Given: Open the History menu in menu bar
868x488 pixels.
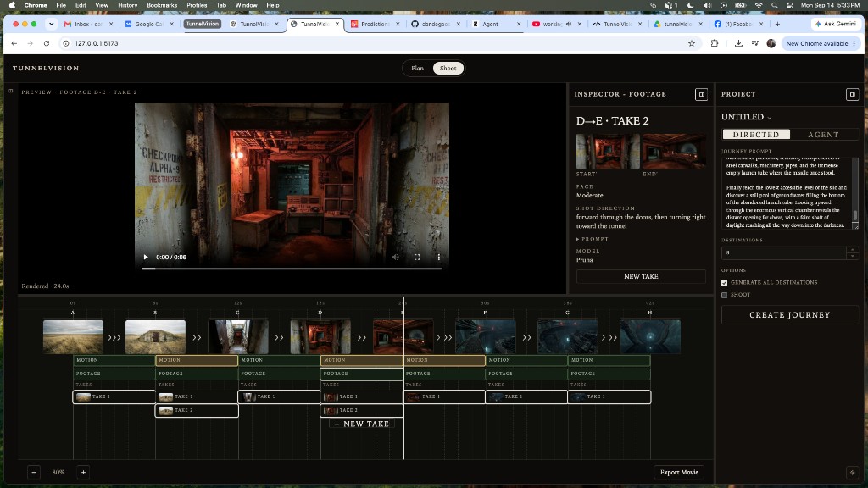Looking at the screenshot, I should tap(127, 5).
